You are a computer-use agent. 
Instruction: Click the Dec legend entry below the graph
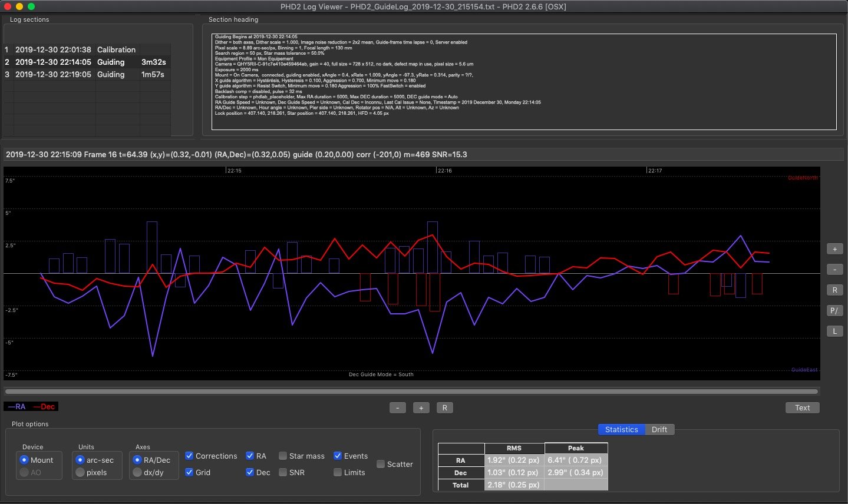44,406
